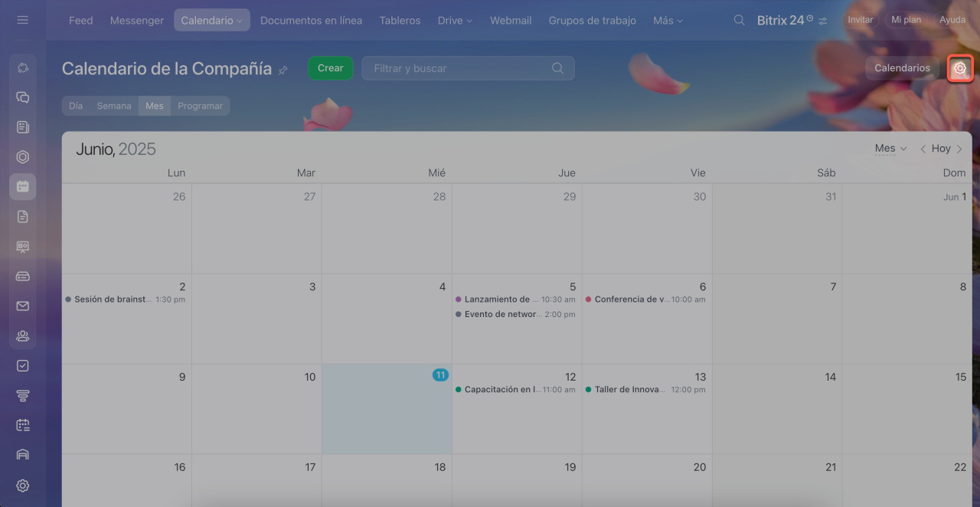980x507 pixels.
Task: Open the store sidebar icon
Action: [22, 455]
